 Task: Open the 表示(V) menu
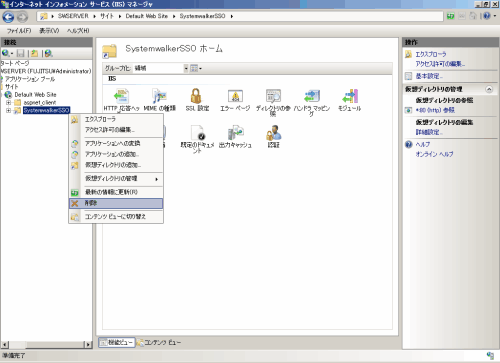tap(49, 31)
